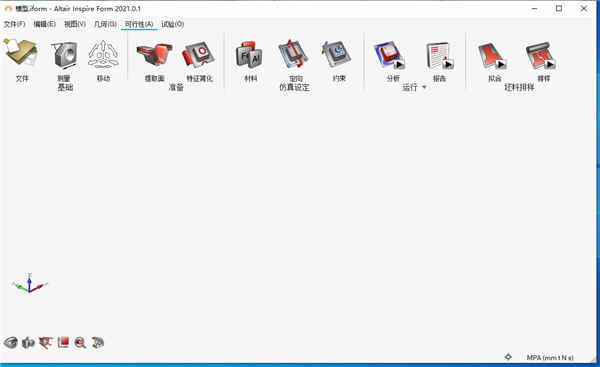The height and width of the screenshot is (367, 600).
Task: Generate a report with 报告 icon
Action: [440, 56]
